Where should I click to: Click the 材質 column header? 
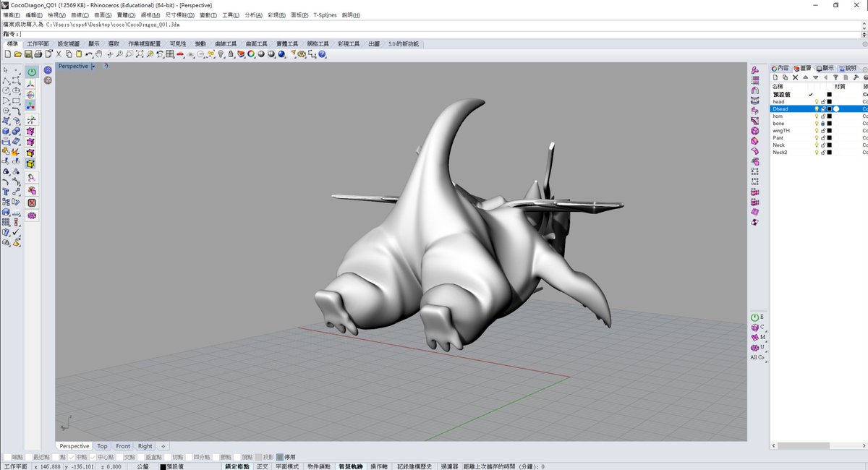(x=840, y=87)
